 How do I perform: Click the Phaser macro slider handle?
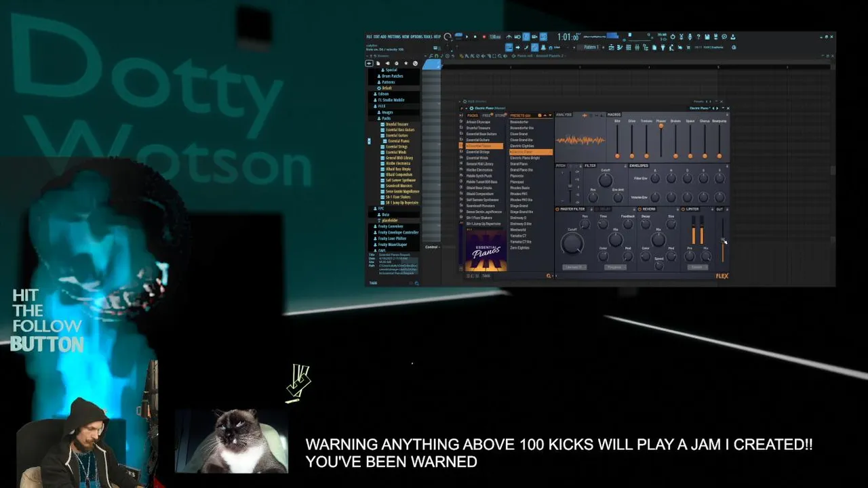click(x=661, y=125)
